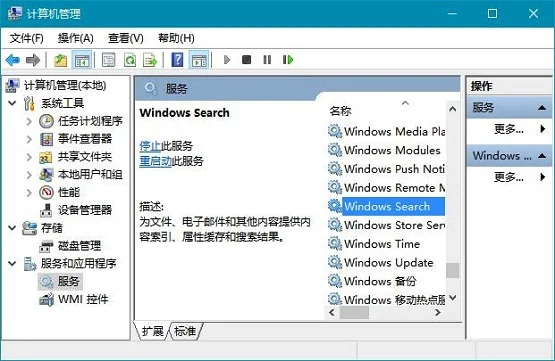Select 计算机管理(本地) root node
The image size is (555, 361).
point(65,85)
